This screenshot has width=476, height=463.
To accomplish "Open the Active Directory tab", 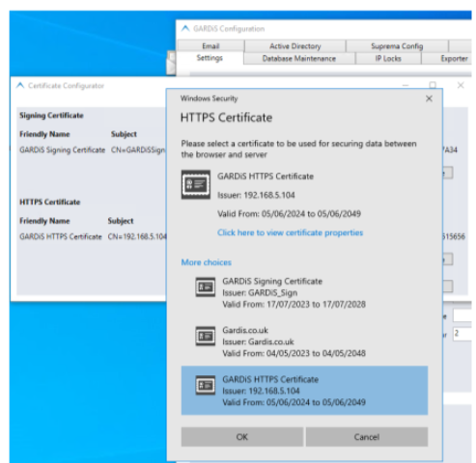I will click(295, 46).
